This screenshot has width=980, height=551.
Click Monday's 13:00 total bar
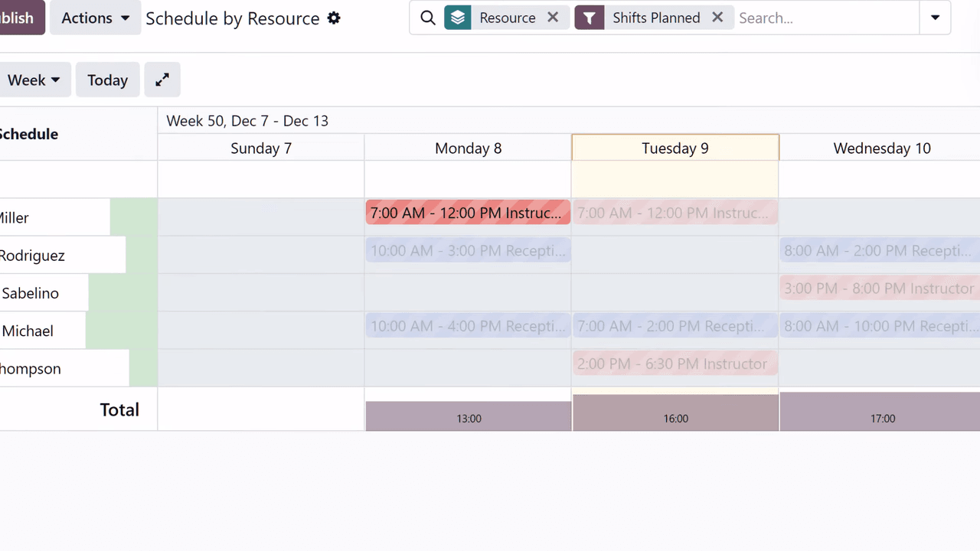(x=469, y=416)
